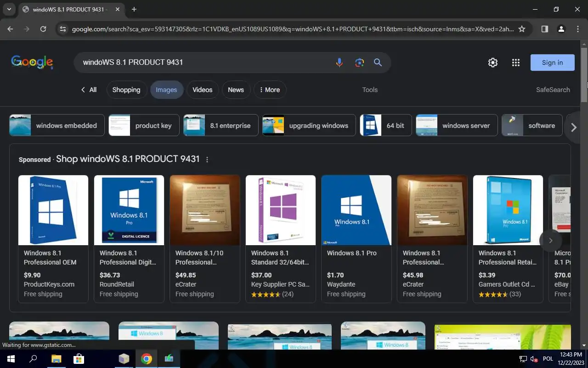Filter by 64 bit chip

[x=386, y=125]
